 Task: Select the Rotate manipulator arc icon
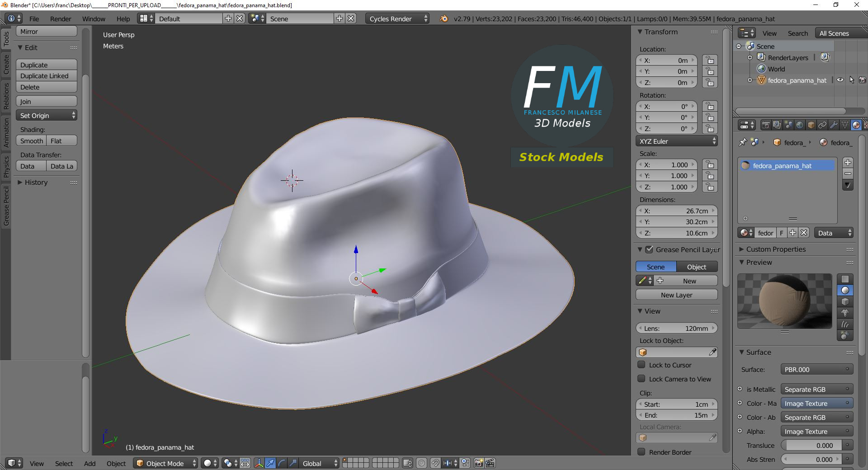click(x=282, y=463)
